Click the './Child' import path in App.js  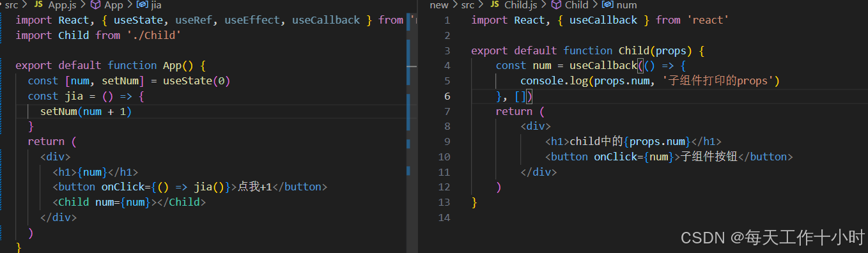(x=153, y=35)
